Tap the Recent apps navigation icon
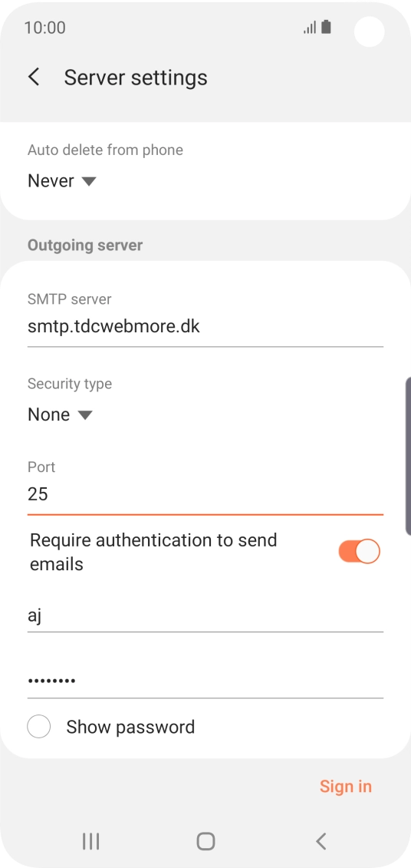The height and width of the screenshot is (868, 411). pyautogui.click(x=90, y=841)
